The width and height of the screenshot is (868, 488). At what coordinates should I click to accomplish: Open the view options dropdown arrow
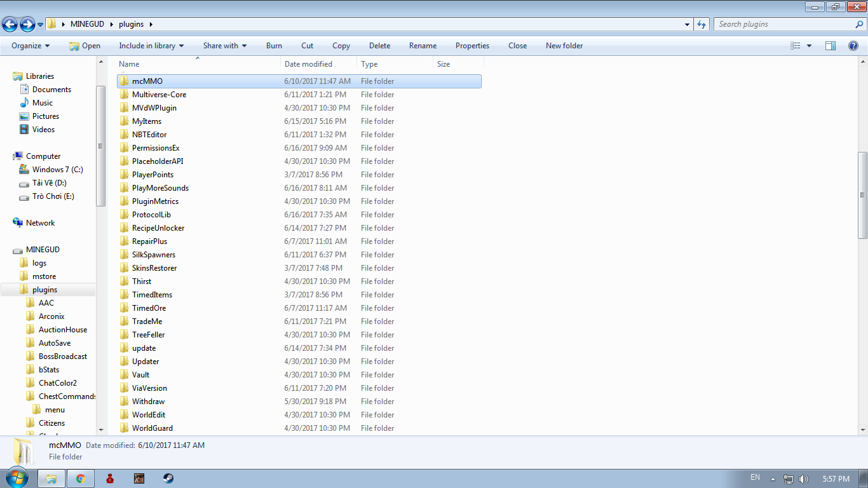click(809, 46)
